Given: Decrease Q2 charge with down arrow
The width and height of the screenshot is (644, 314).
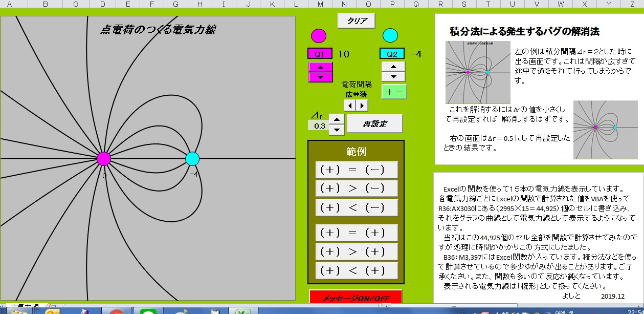Looking at the screenshot, I should (x=393, y=76).
